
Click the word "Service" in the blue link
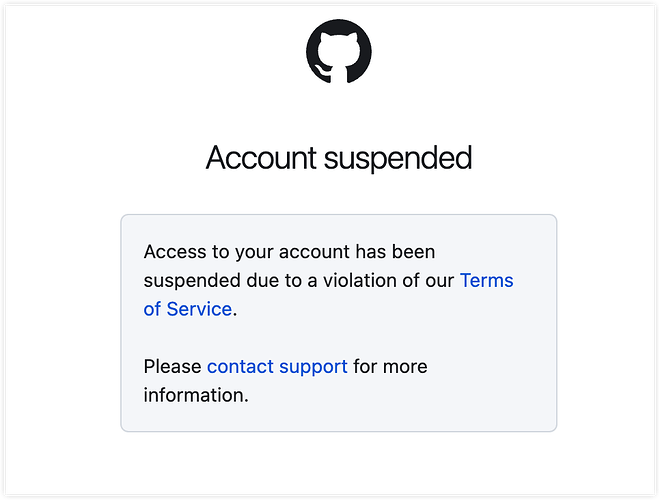pos(199,309)
